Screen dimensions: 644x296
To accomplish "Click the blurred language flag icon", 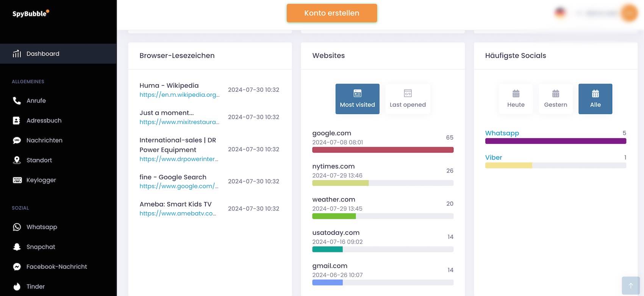I will (560, 12).
